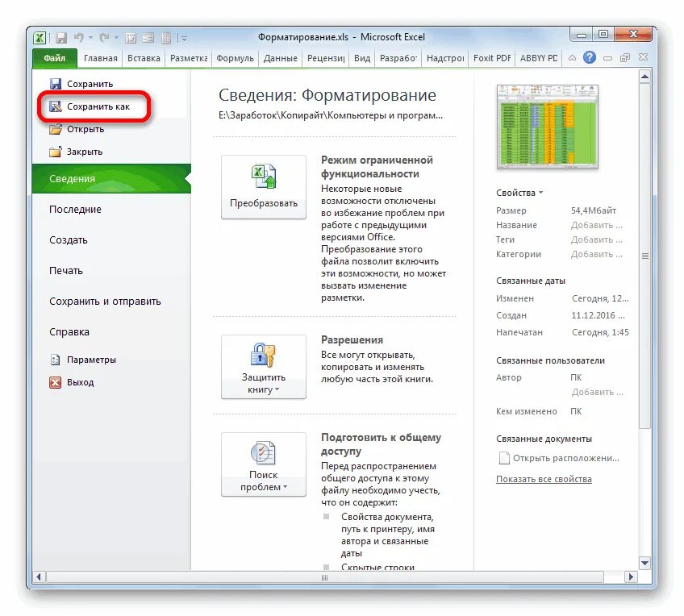The height and width of the screenshot is (616, 684).
Task: Expand the Свойства properties dropdown
Action: click(519, 193)
